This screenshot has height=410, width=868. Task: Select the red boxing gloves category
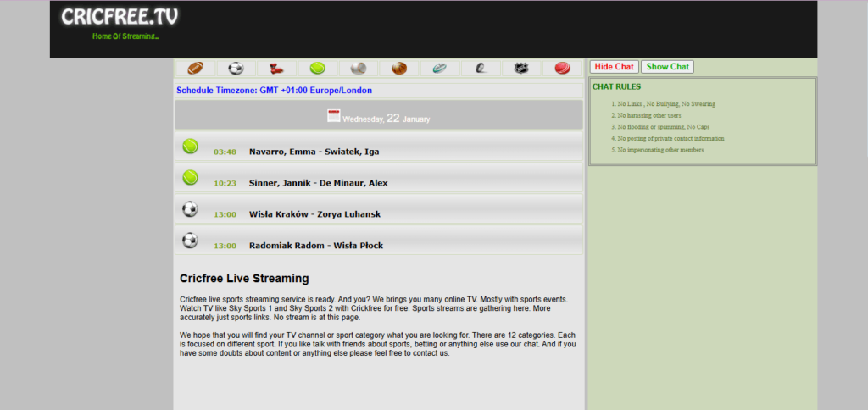point(277,68)
